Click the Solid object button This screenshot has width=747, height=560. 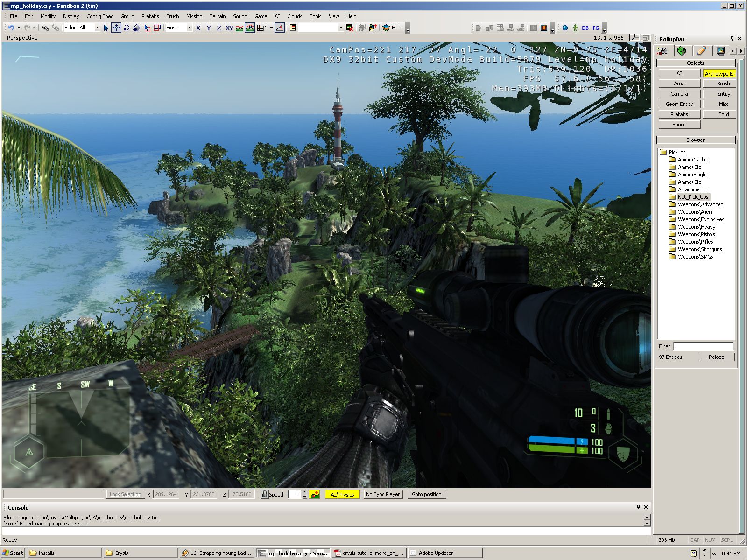[719, 114]
